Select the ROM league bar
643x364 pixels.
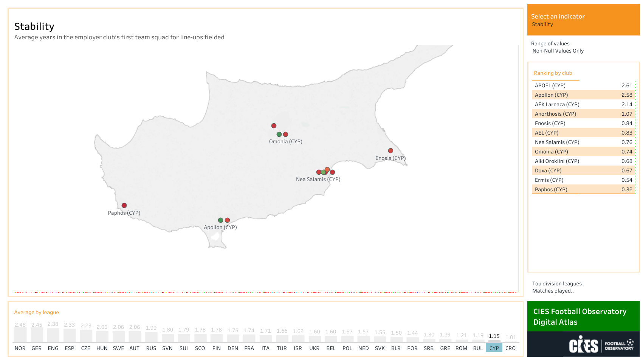462,341
